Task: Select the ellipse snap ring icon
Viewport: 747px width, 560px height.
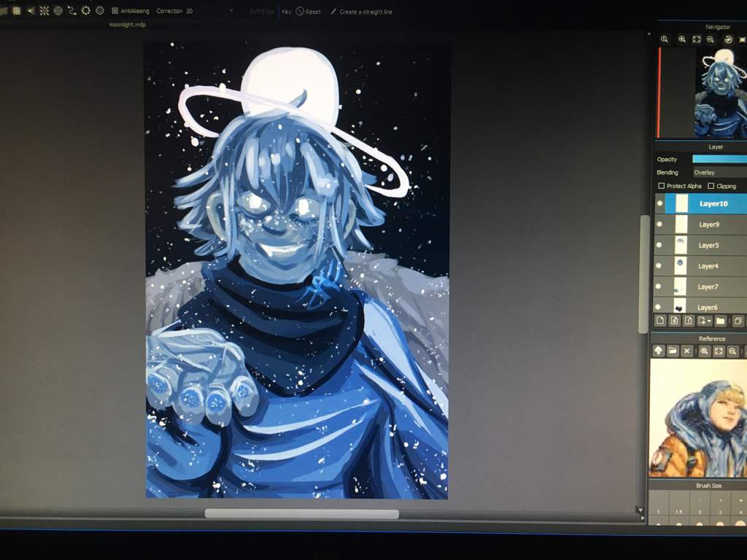Action: (x=86, y=10)
